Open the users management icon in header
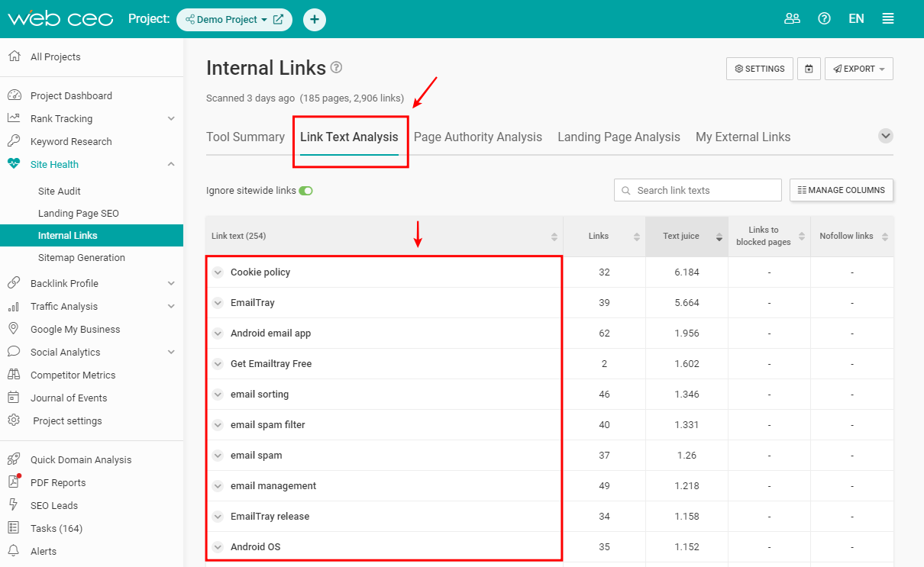The image size is (924, 567). click(x=792, y=19)
